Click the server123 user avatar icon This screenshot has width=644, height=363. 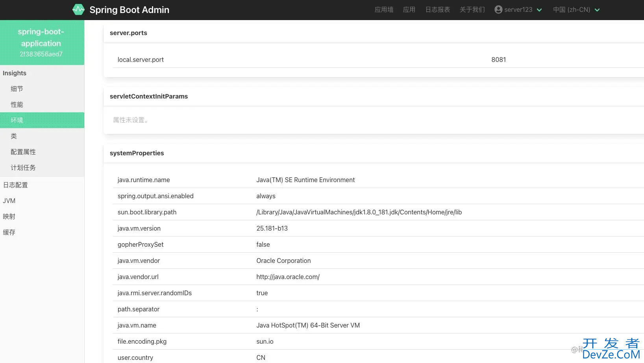click(x=498, y=9)
